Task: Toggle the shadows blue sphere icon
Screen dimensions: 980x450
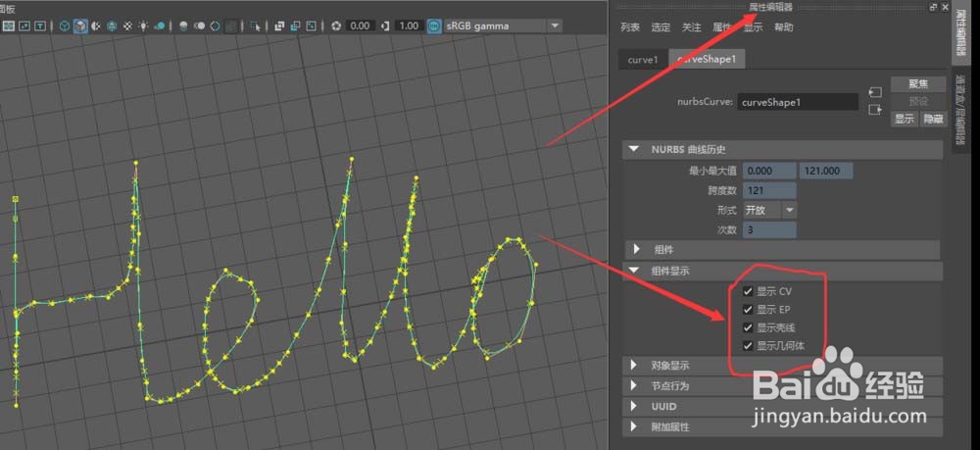Action: (160, 26)
